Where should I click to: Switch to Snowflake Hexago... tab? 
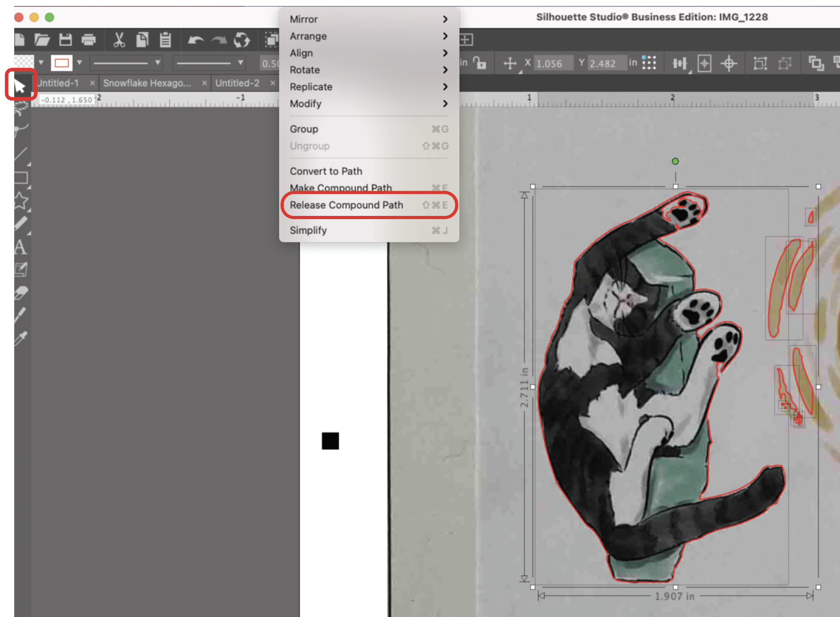147,83
